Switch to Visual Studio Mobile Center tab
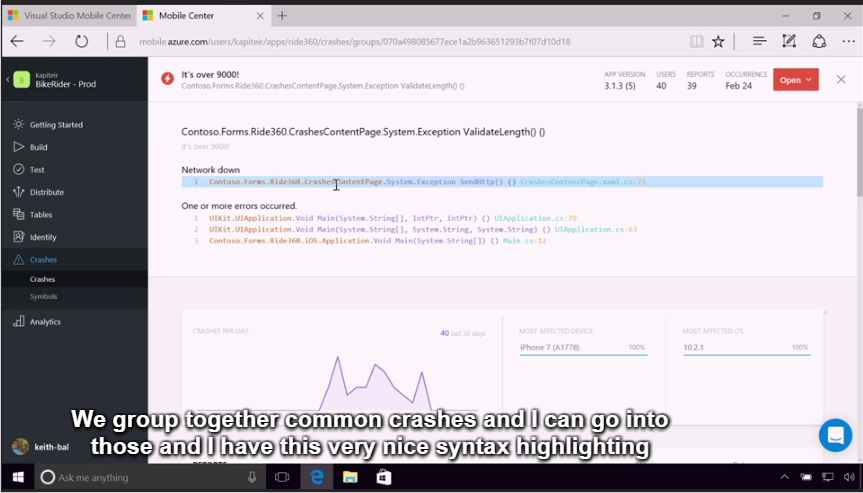Viewport: 863px width, 493px height. pyautogui.click(x=69, y=15)
